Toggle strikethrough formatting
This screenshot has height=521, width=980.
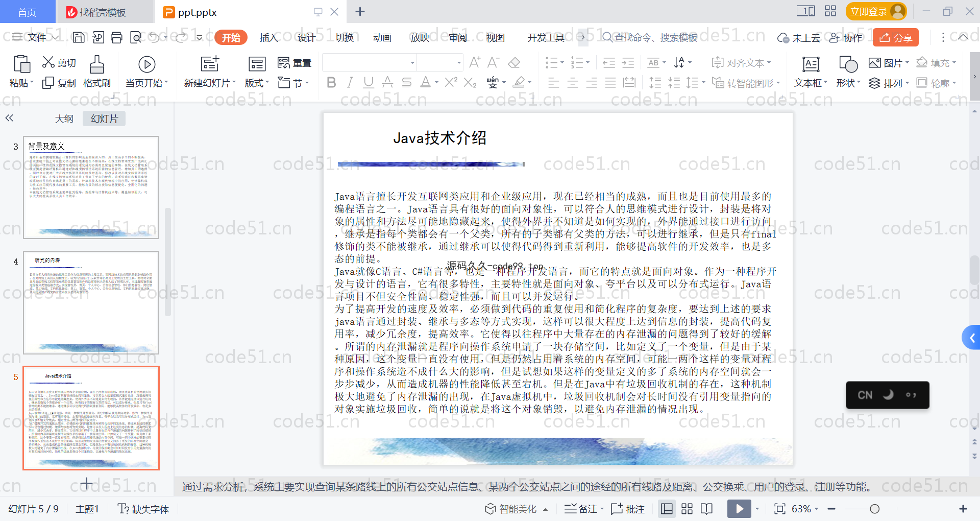pyautogui.click(x=406, y=82)
